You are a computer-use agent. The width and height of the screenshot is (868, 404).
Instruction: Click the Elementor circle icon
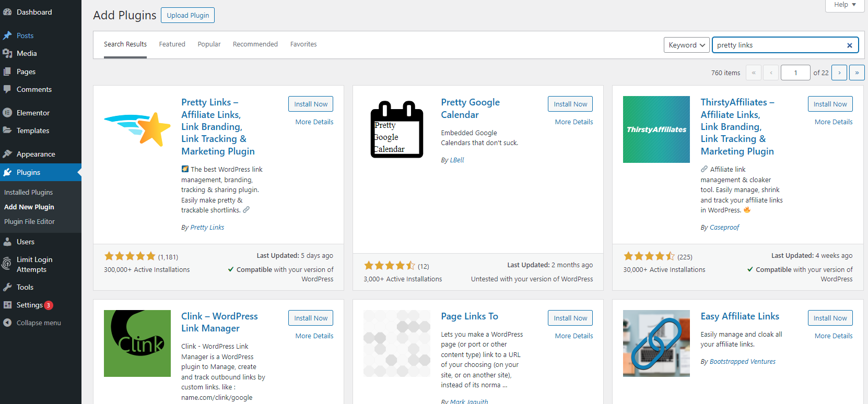[x=7, y=113]
